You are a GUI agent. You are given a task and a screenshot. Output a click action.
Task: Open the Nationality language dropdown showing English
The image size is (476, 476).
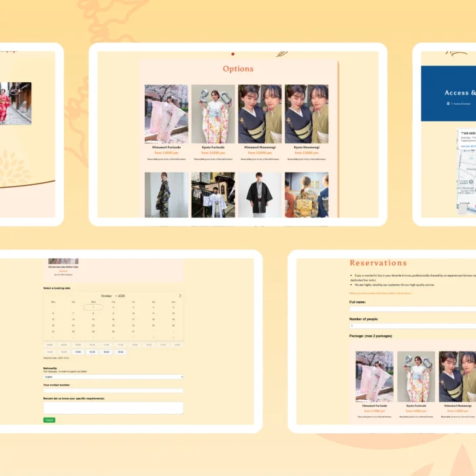coord(114,377)
